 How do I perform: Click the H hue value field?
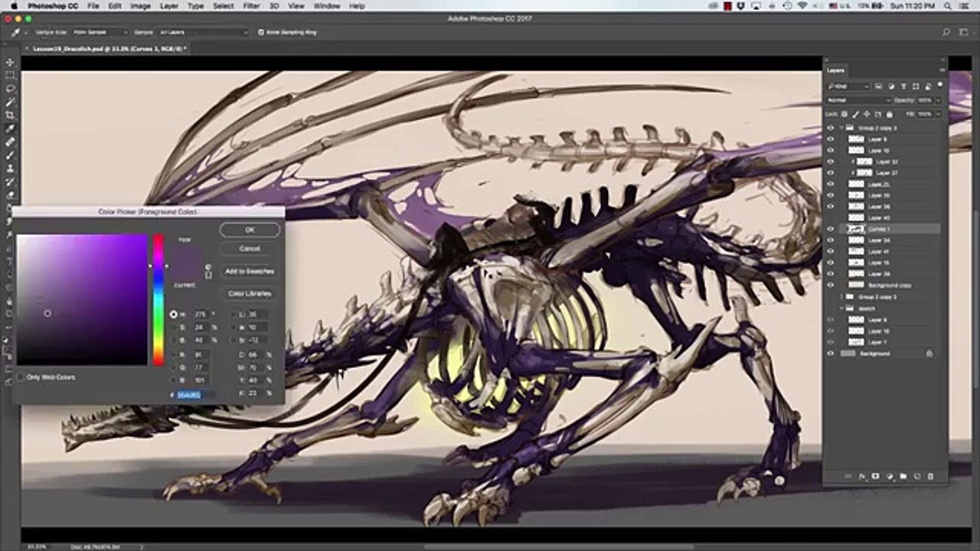coord(201,315)
